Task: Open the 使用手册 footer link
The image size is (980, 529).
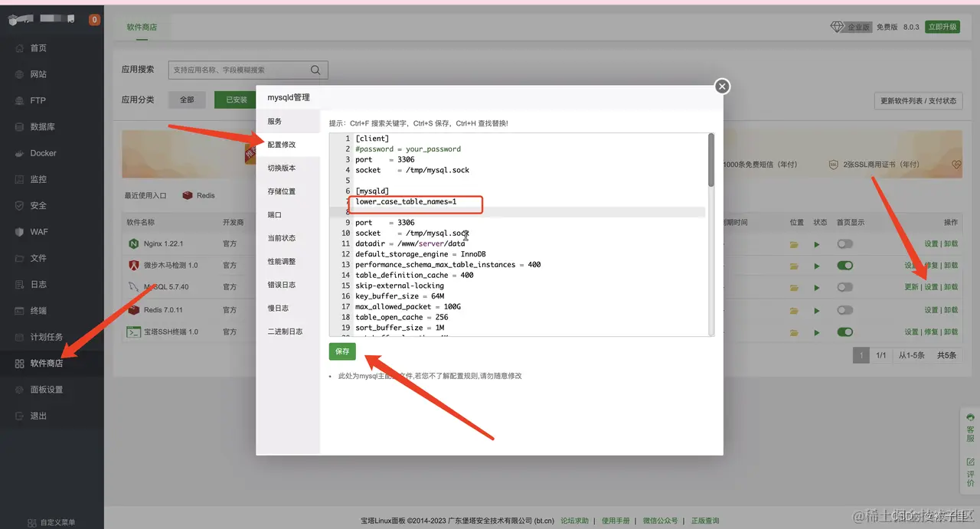Action: [x=616, y=521]
